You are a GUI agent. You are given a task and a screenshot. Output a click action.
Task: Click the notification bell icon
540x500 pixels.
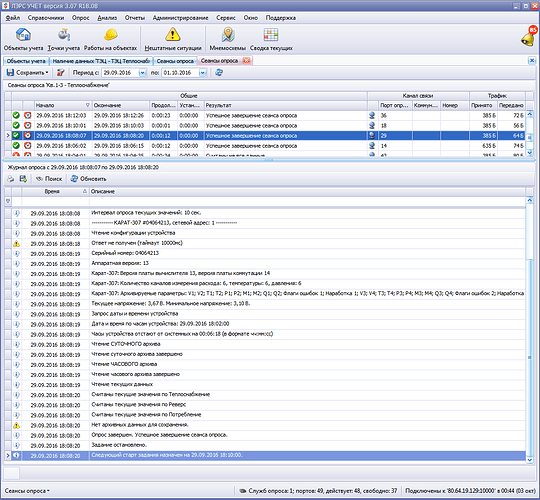coord(528,36)
